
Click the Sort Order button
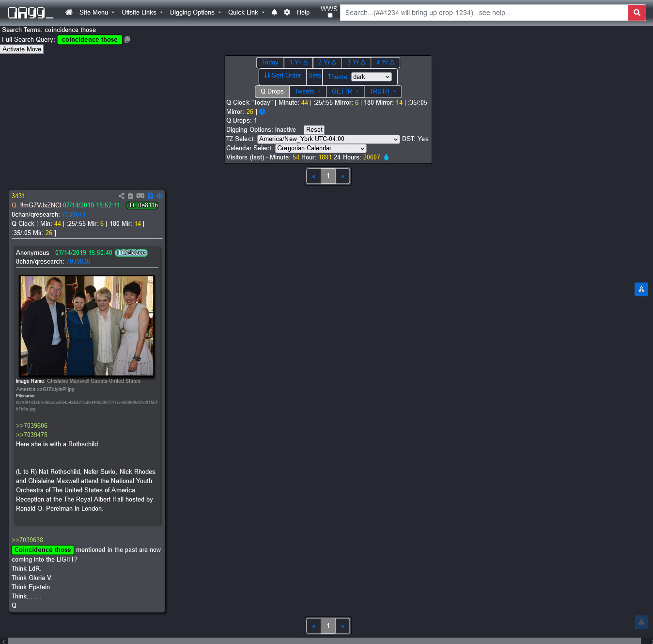click(282, 76)
